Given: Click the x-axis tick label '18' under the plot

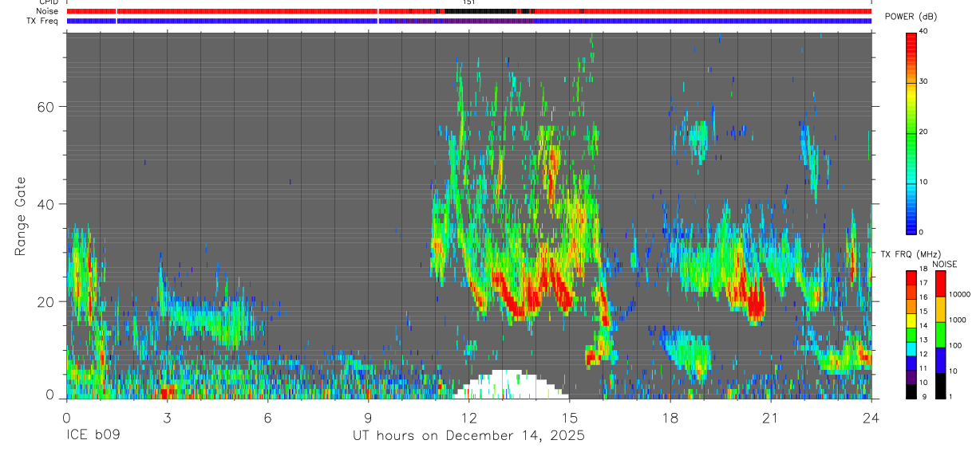Looking at the screenshot, I should 670,417.
